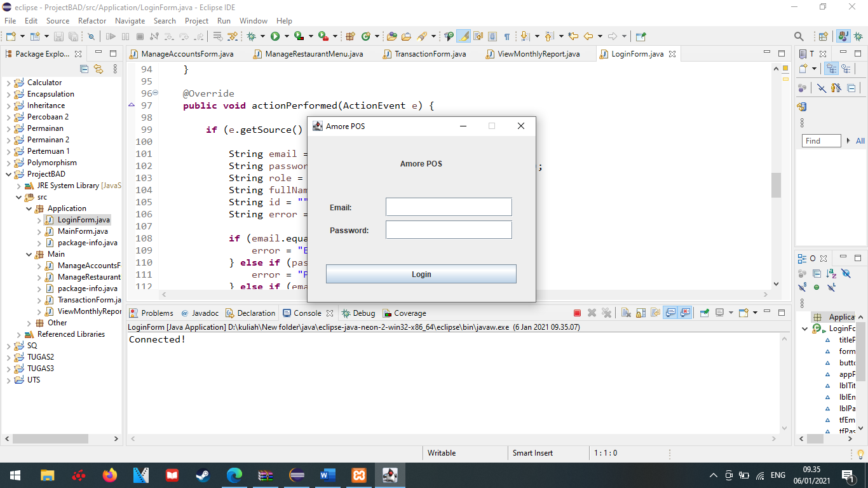Click editor vertical scrollbar thumb
The height and width of the screenshot is (488, 868).
tap(776, 185)
